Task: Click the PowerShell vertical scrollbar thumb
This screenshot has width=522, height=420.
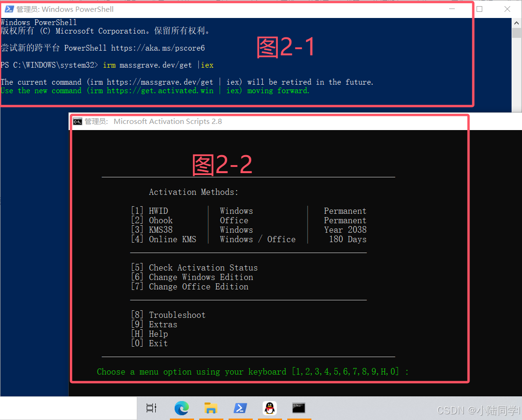Action: (x=516, y=33)
